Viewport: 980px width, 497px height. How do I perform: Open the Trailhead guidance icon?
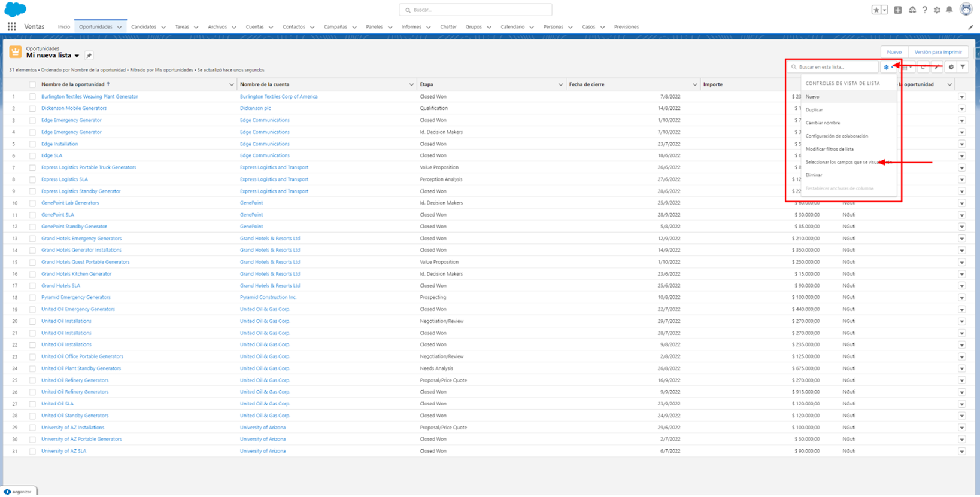click(x=912, y=10)
